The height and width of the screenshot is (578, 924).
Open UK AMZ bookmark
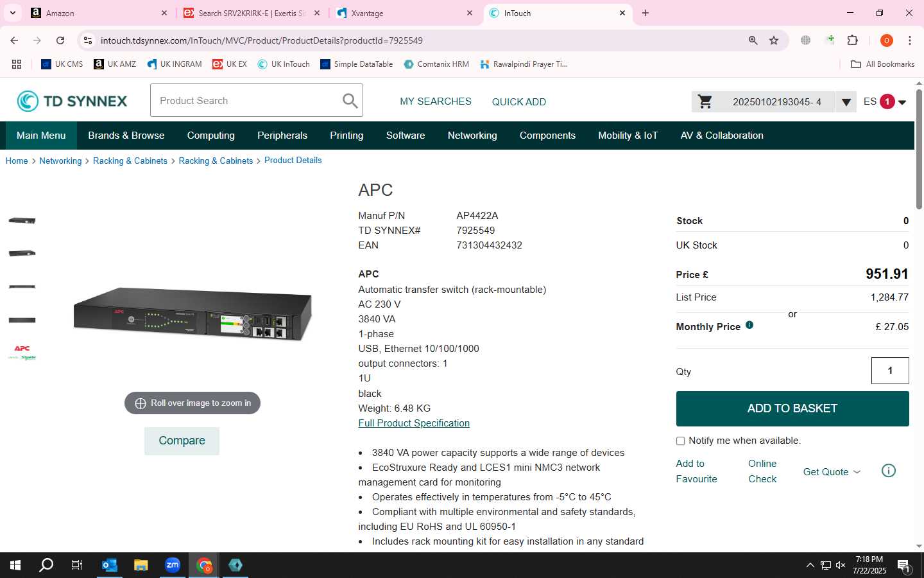click(x=115, y=64)
